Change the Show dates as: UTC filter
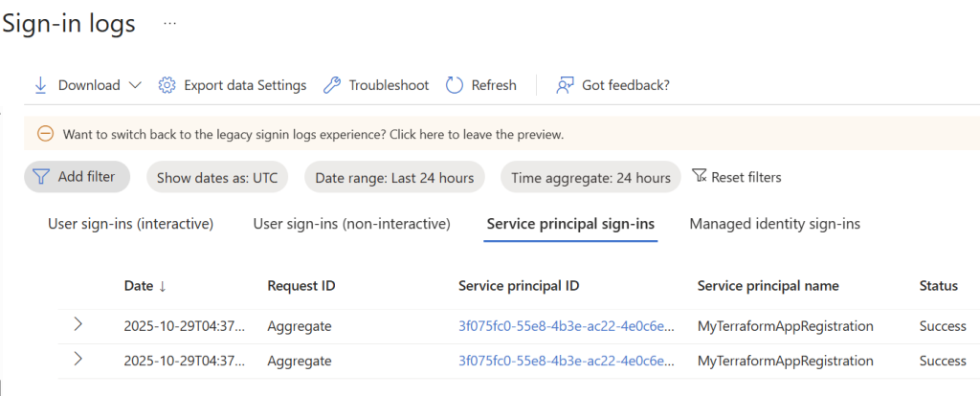980x396 pixels. tap(216, 177)
